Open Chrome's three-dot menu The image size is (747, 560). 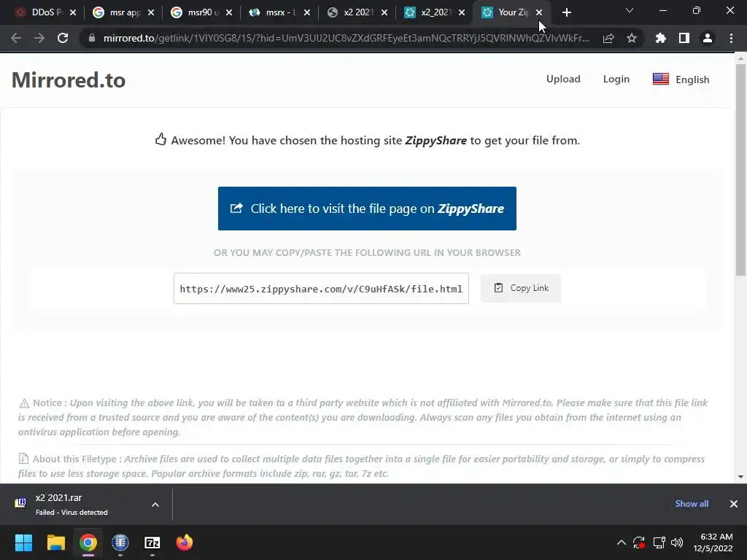tap(731, 38)
